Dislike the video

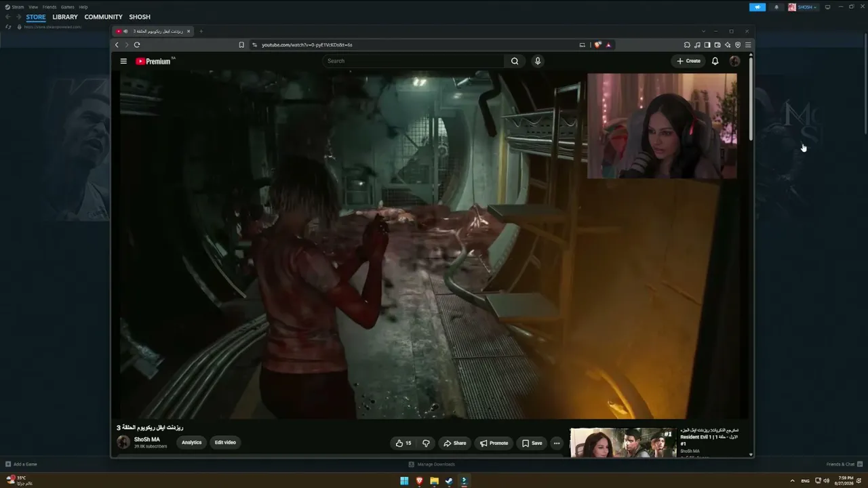(x=426, y=443)
